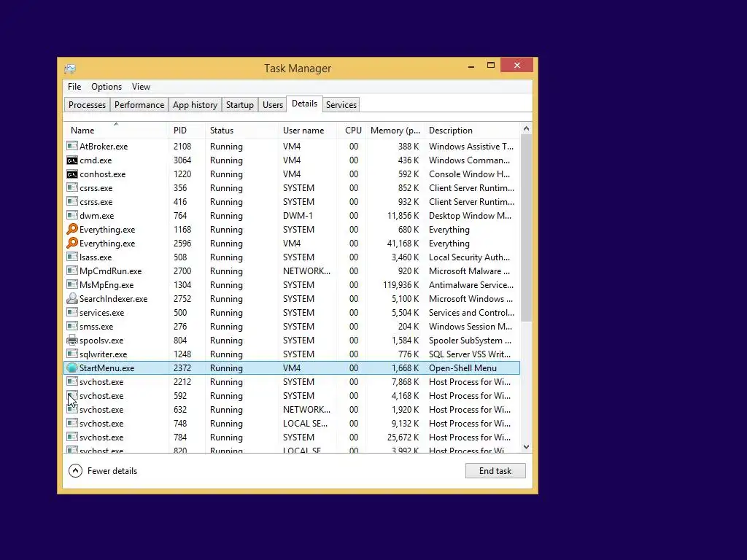The image size is (747, 560).
Task: Click the 119,936 K memory value
Action: tap(400, 285)
